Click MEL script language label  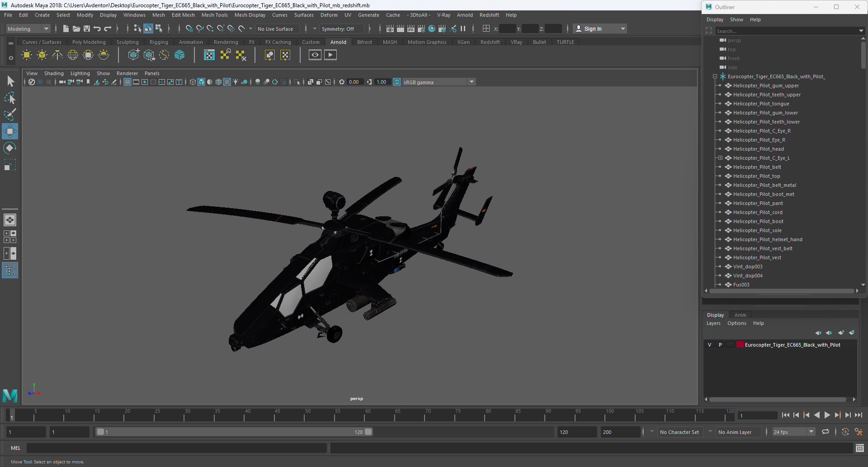16,448
